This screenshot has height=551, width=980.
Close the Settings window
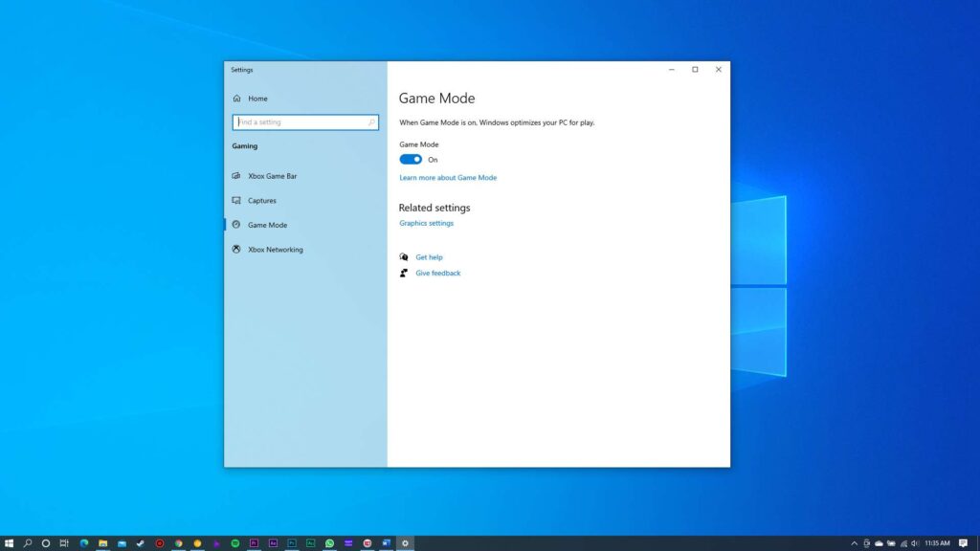point(718,69)
